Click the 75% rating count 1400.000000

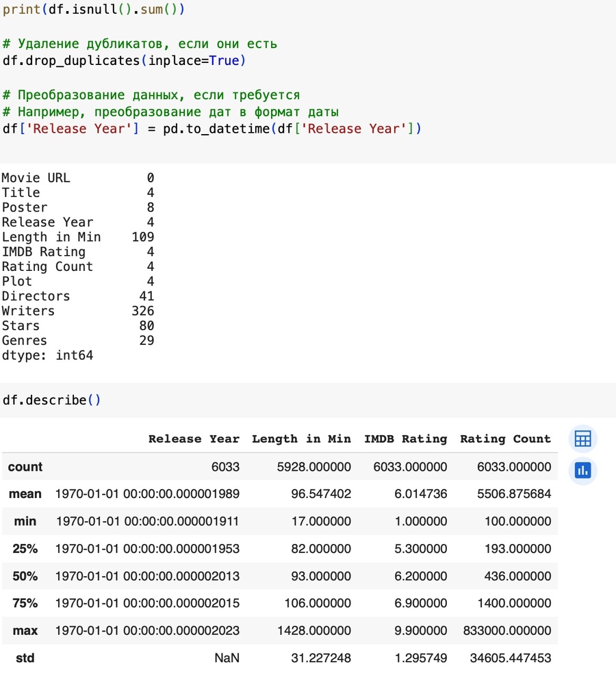pos(514,603)
